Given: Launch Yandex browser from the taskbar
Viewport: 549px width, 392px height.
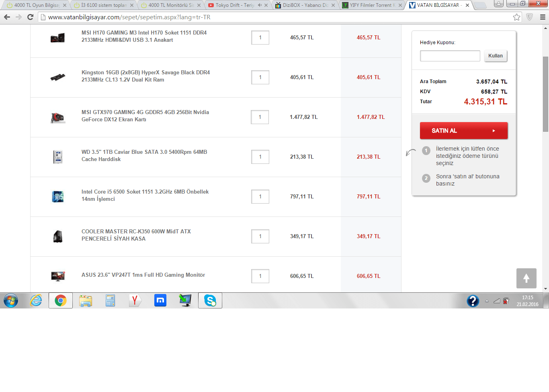Looking at the screenshot, I should 135,300.
